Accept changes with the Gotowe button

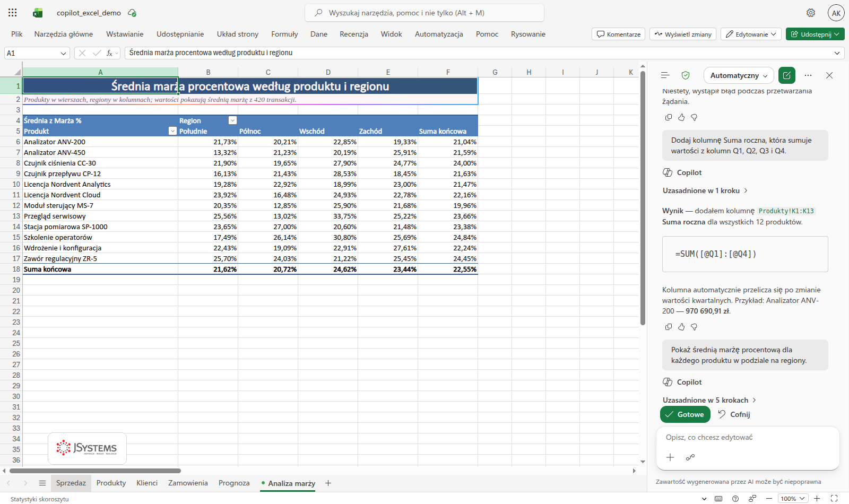pos(685,414)
